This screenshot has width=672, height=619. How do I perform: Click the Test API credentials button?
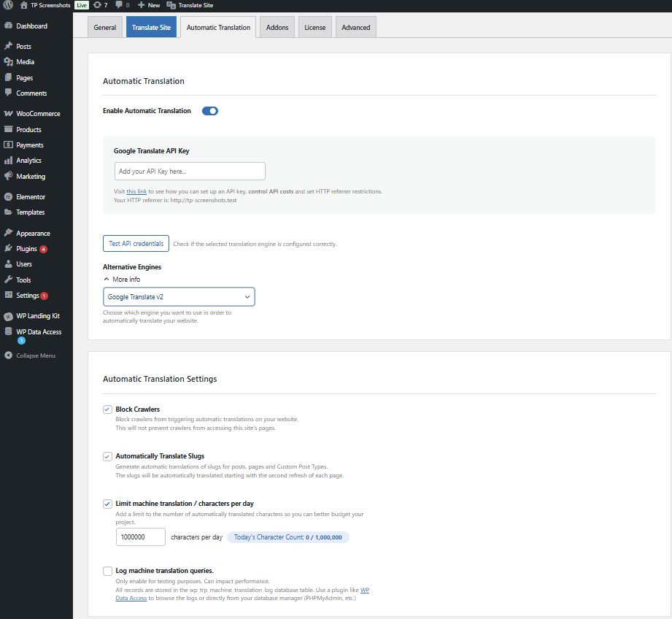136,243
